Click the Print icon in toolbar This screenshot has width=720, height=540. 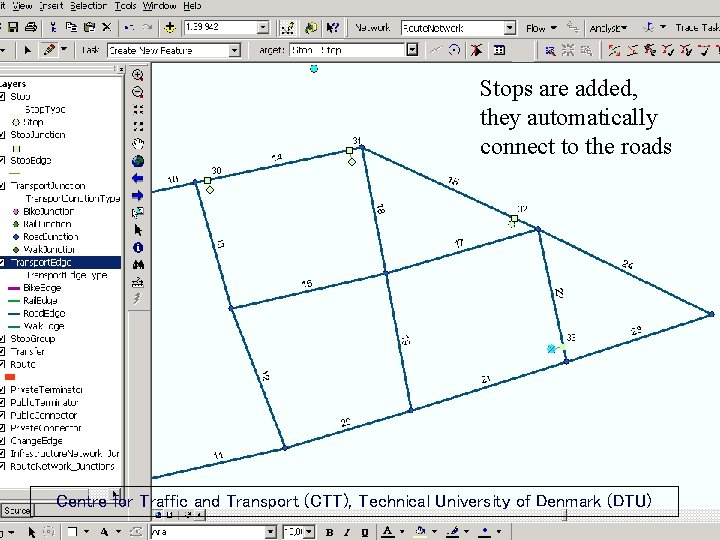pyautogui.click(x=31, y=28)
